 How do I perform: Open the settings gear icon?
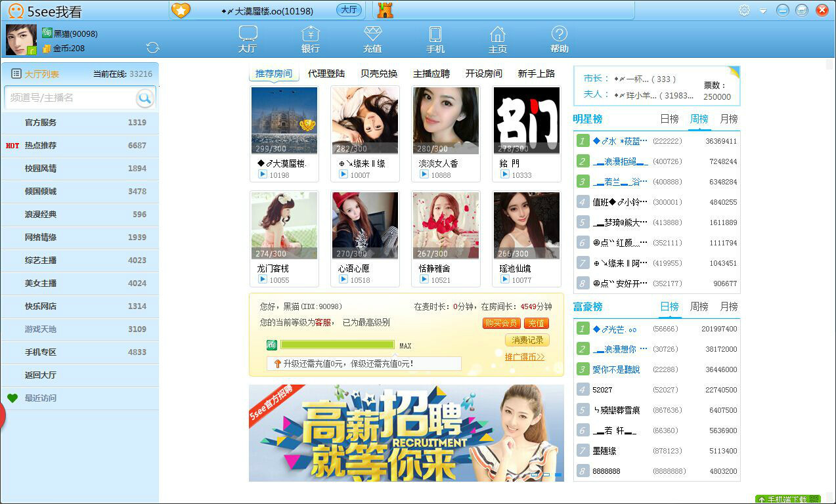point(744,10)
